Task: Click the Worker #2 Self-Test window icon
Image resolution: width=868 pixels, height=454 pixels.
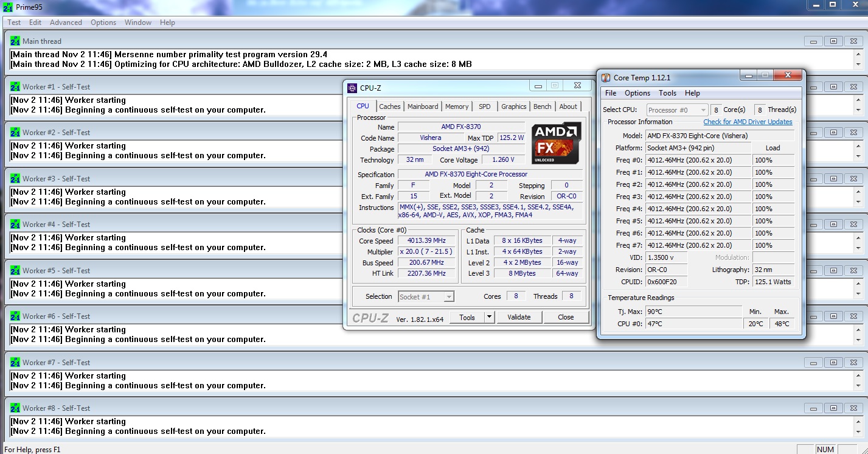Action: click(15, 133)
